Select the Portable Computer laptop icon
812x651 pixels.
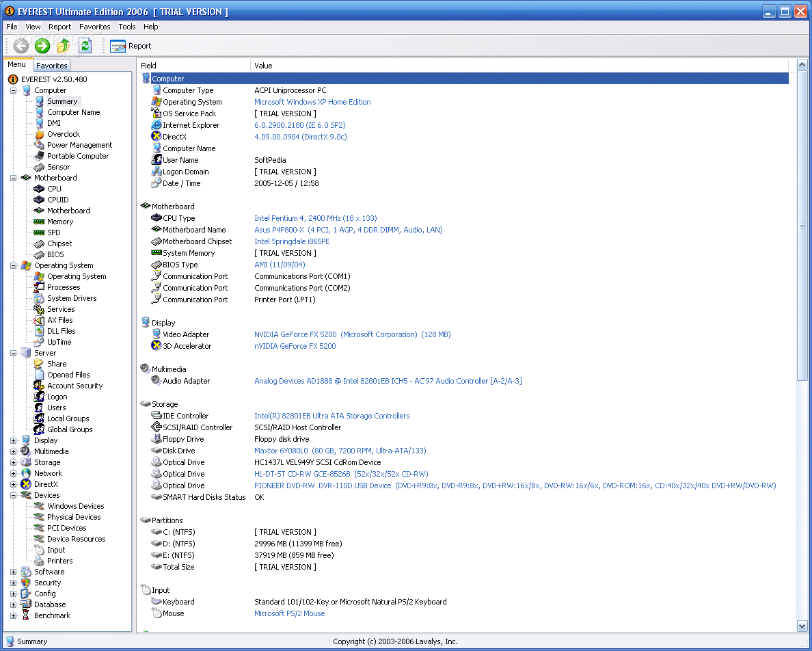39,156
